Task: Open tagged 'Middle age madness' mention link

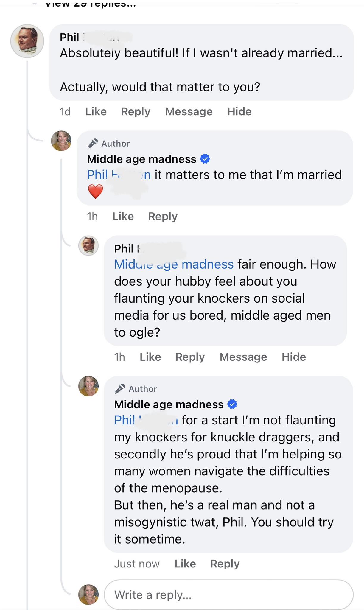Action: [x=174, y=264]
